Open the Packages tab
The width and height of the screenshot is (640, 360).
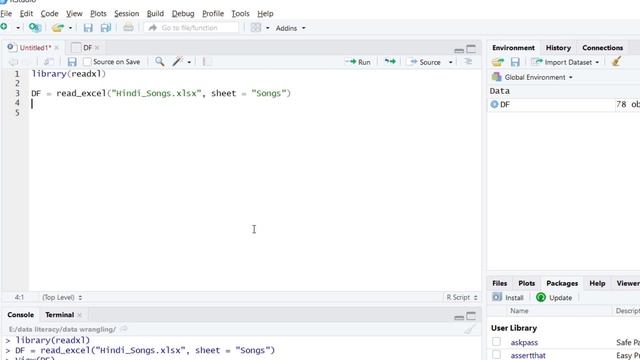pos(562,283)
